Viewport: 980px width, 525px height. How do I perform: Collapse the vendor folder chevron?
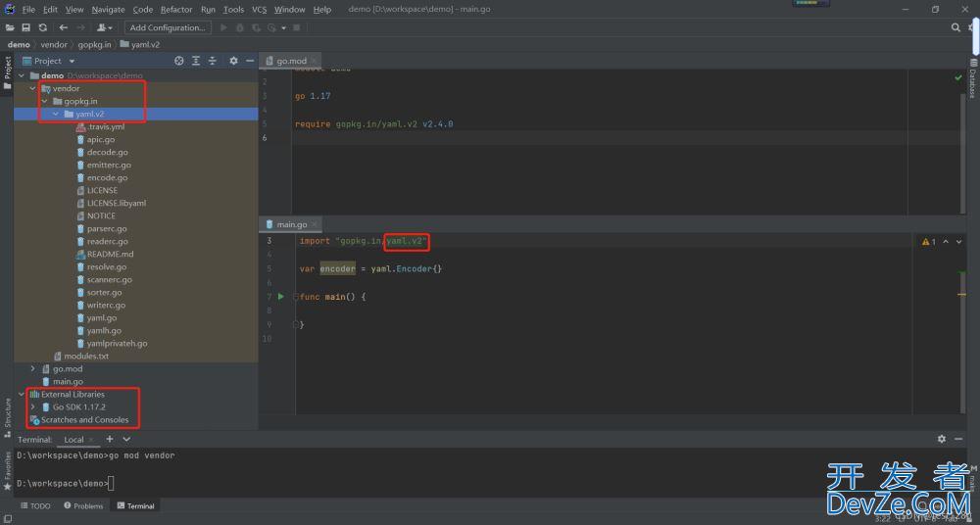click(x=32, y=88)
